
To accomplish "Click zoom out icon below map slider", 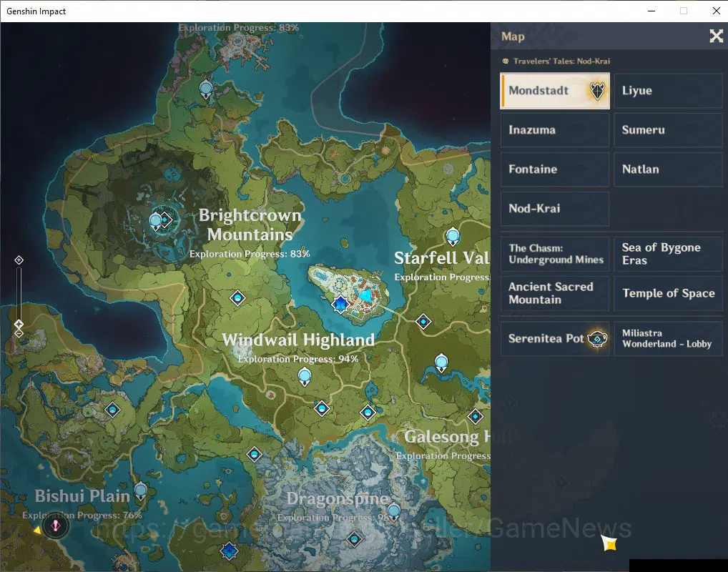I will coord(19,333).
